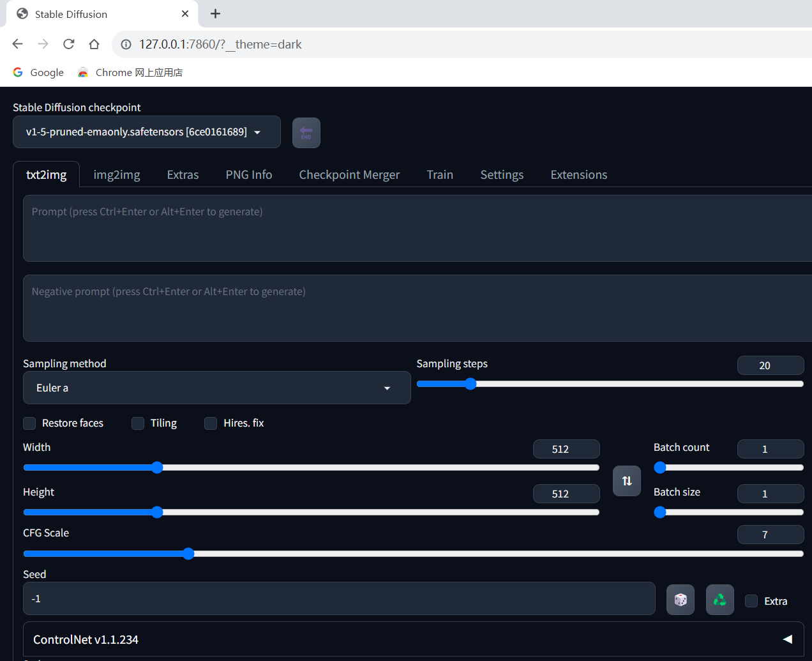Reuse last seed with recycle icon
The image size is (812, 661).
click(720, 600)
